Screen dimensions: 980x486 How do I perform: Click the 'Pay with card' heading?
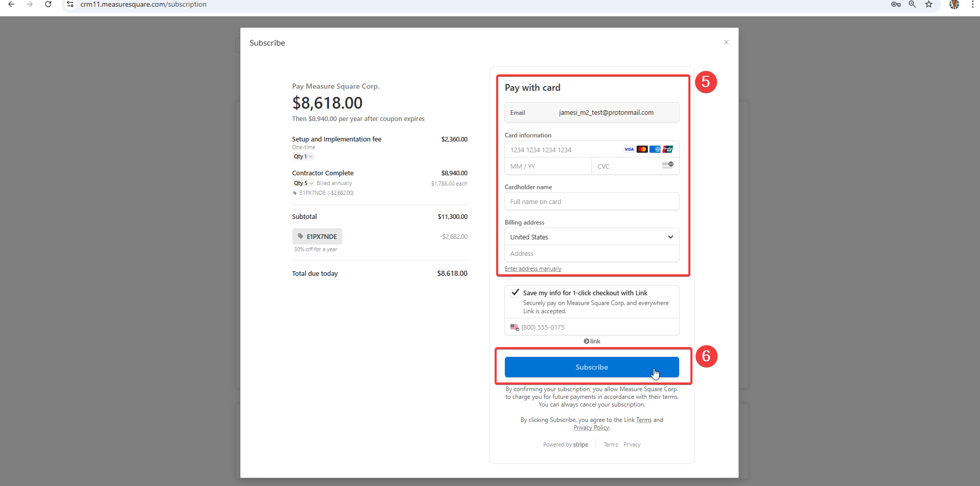click(533, 88)
